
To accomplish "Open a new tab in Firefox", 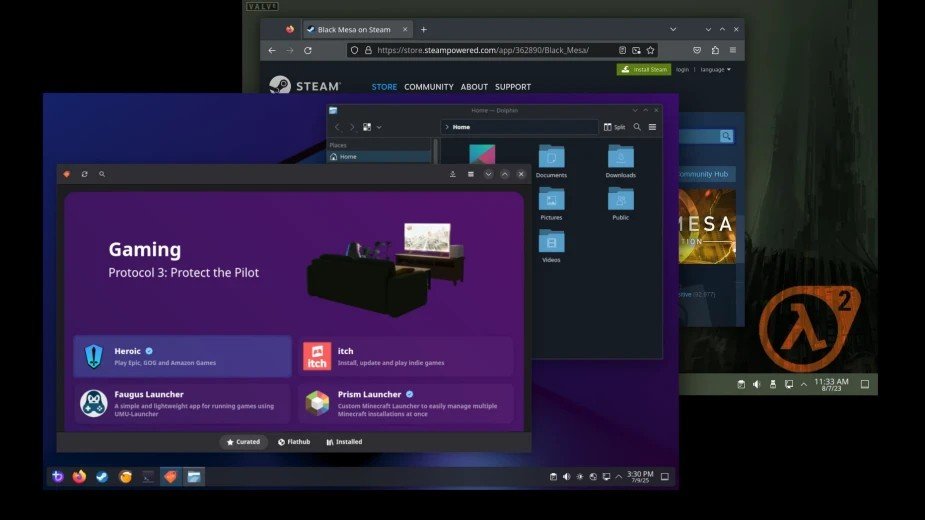I will [424, 30].
